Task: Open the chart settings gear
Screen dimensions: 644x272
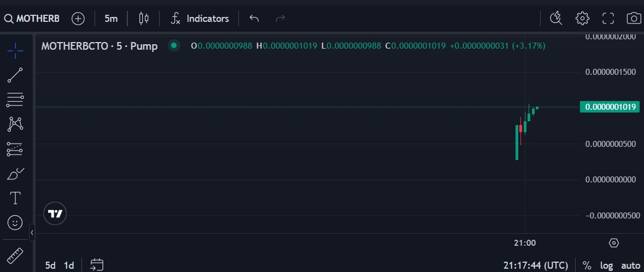Action: [582, 19]
